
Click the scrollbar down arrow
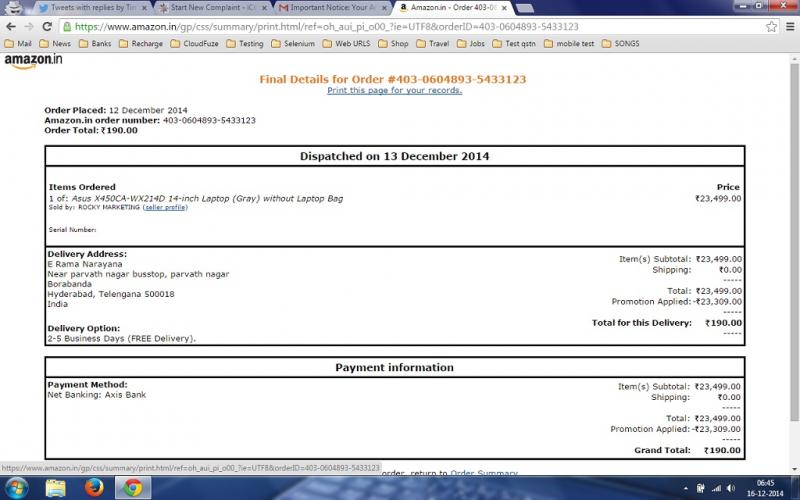[x=794, y=469]
